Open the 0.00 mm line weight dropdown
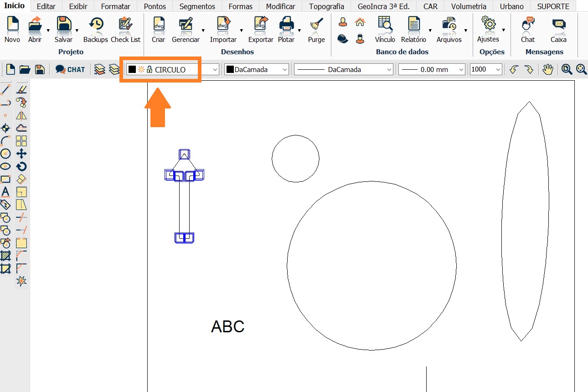The height and width of the screenshot is (392, 588). (x=461, y=70)
